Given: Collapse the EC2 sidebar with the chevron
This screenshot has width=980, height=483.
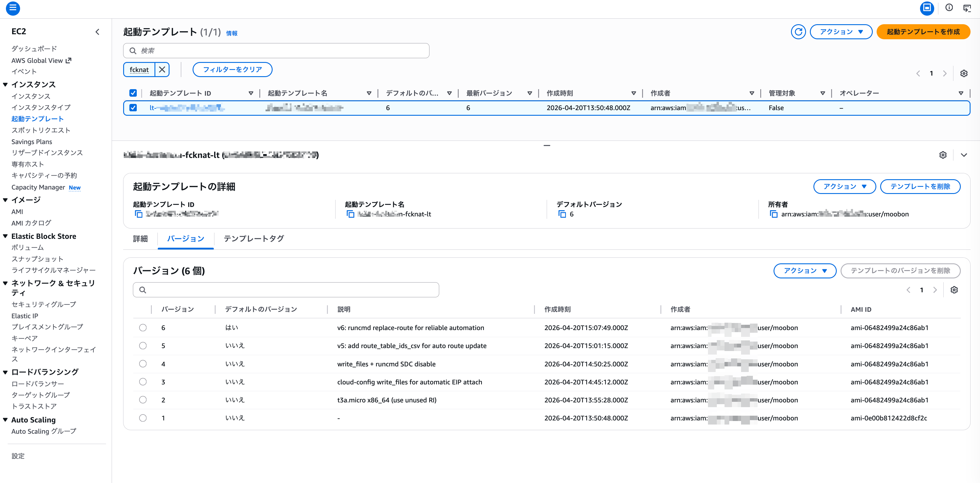Looking at the screenshot, I should tap(97, 32).
